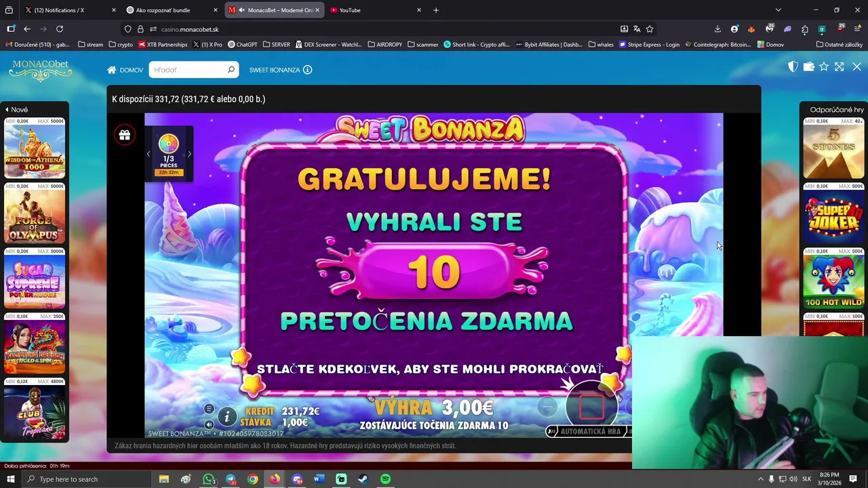Open the whales bookmarks folder
Image resolution: width=868 pixels, height=488 pixels.
(x=601, y=45)
